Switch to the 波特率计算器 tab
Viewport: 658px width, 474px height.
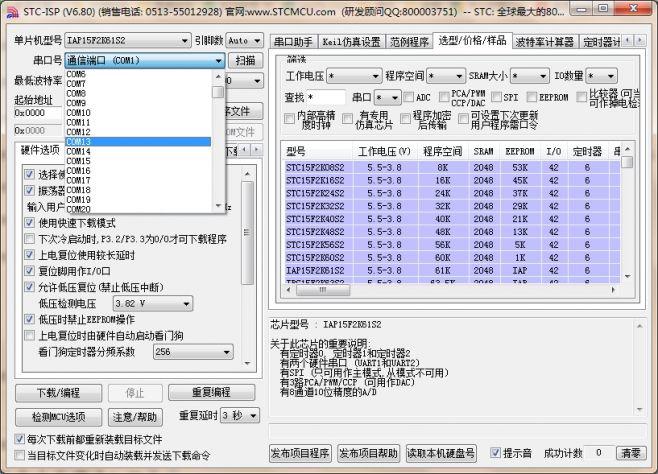[545, 42]
